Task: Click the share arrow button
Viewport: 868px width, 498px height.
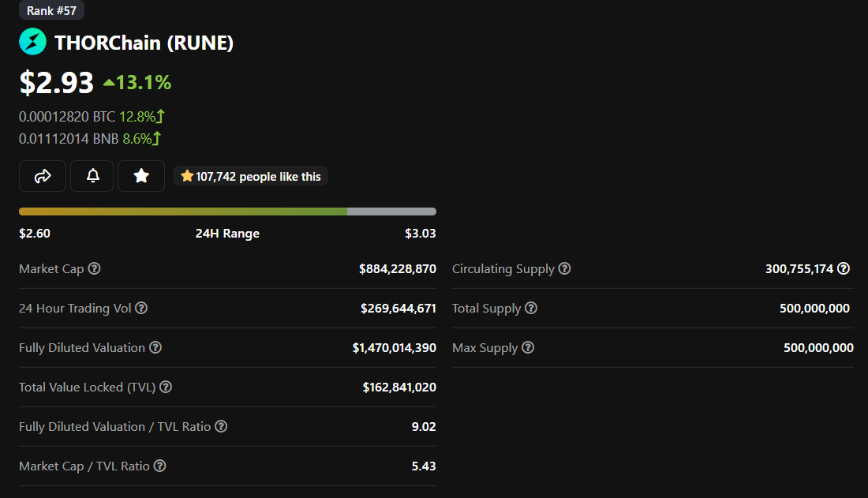Action: 43,176
